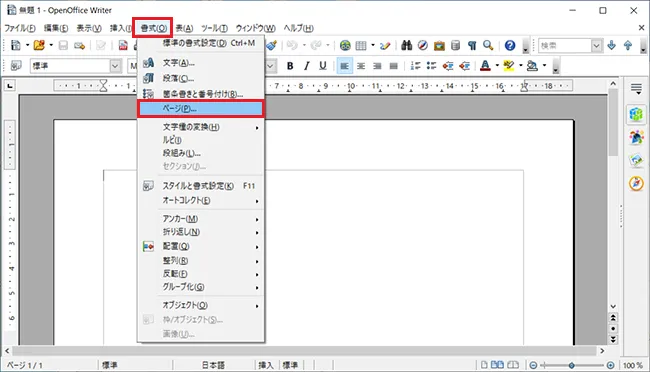Open the ファイル(F) menu
The height and width of the screenshot is (372, 650).
(x=20, y=28)
